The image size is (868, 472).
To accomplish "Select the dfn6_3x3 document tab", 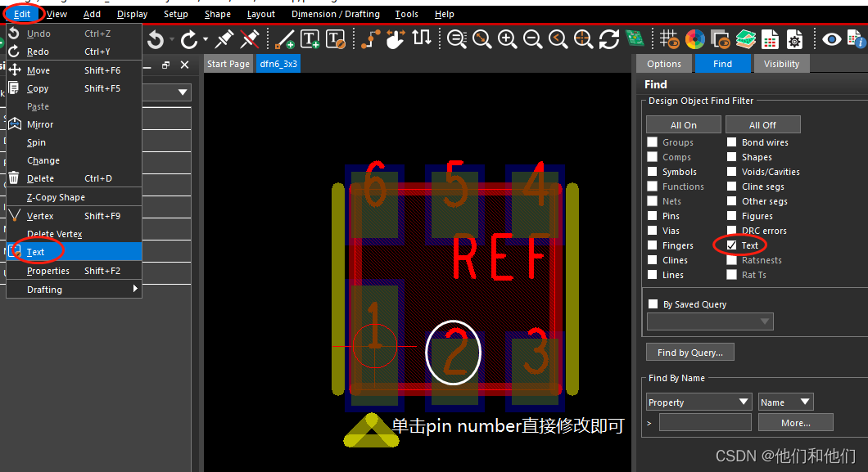I will (278, 64).
